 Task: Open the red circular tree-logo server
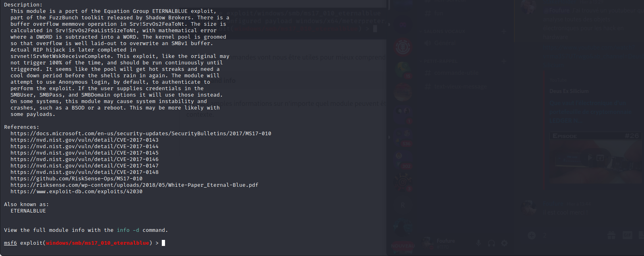point(402,47)
